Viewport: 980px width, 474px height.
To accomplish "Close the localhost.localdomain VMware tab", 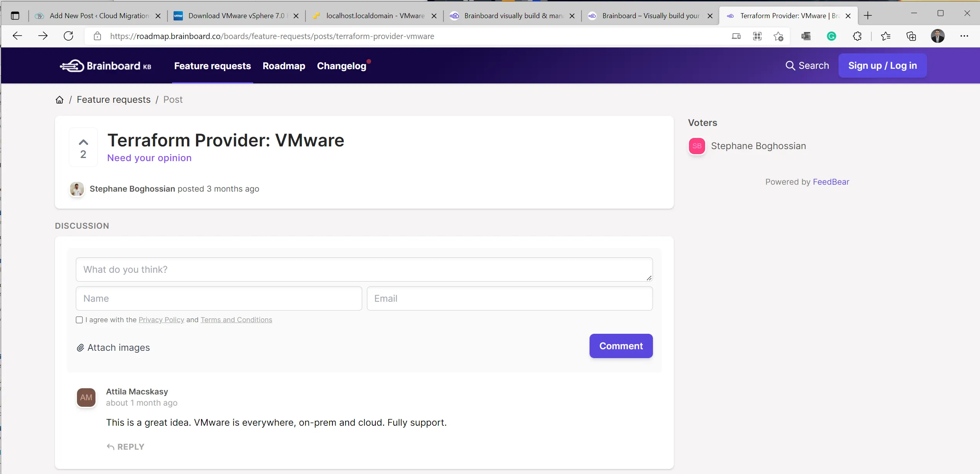I will tap(434, 16).
